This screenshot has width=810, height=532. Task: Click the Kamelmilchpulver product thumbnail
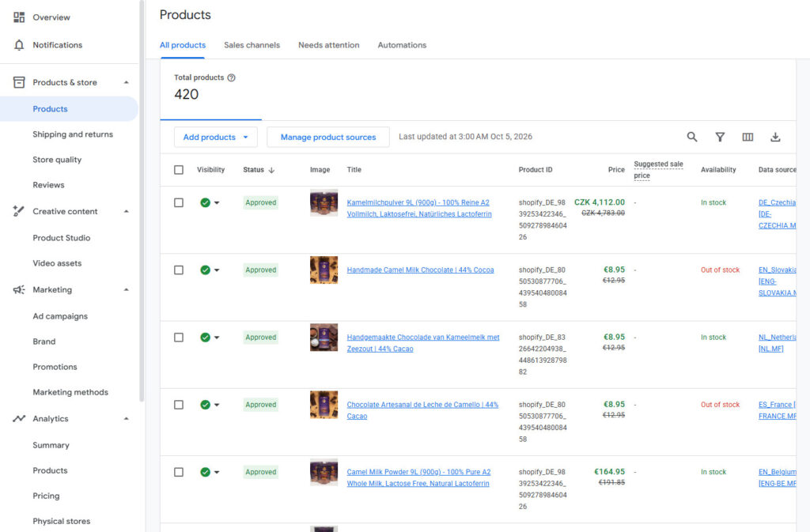(324, 203)
